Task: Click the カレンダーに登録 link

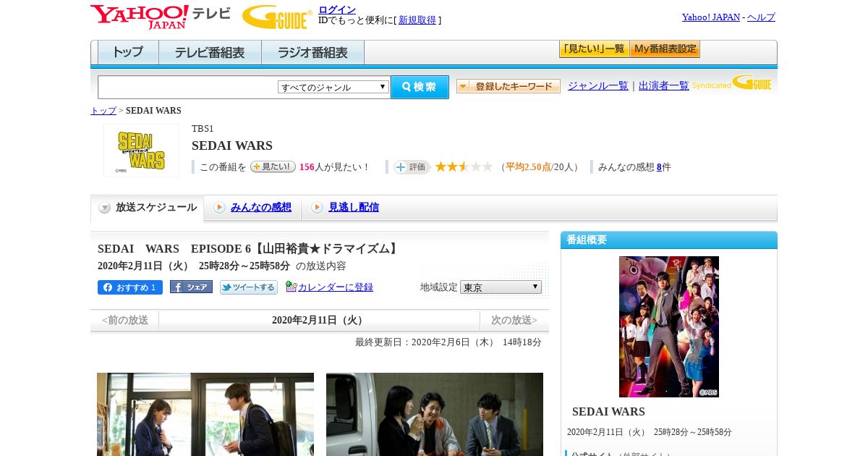Action: pos(336,287)
